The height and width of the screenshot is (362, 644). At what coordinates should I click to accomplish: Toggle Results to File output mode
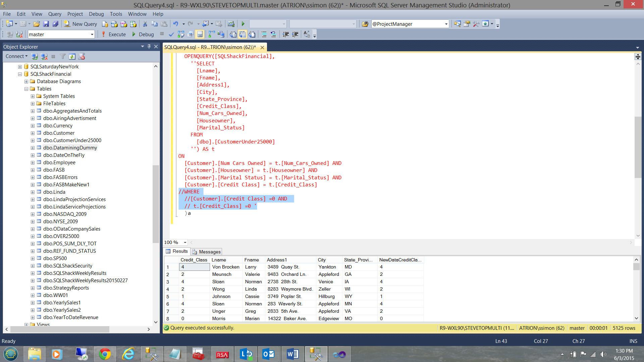pyautogui.click(x=252, y=34)
